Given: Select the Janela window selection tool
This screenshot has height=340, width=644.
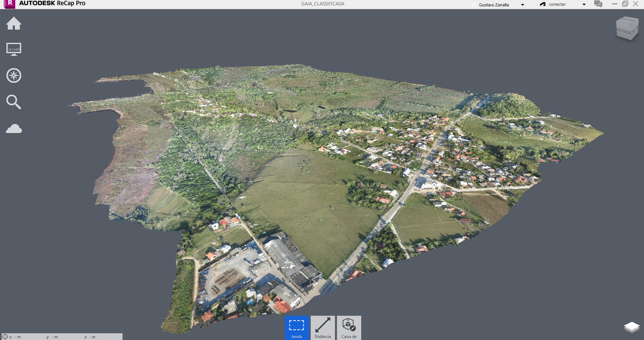Looking at the screenshot, I should point(297,328).
